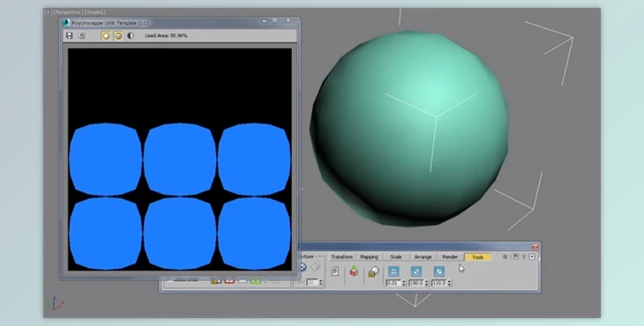644x326 pixels.
Task: Open the [+] viewport menu
Action: pos(48,12)
